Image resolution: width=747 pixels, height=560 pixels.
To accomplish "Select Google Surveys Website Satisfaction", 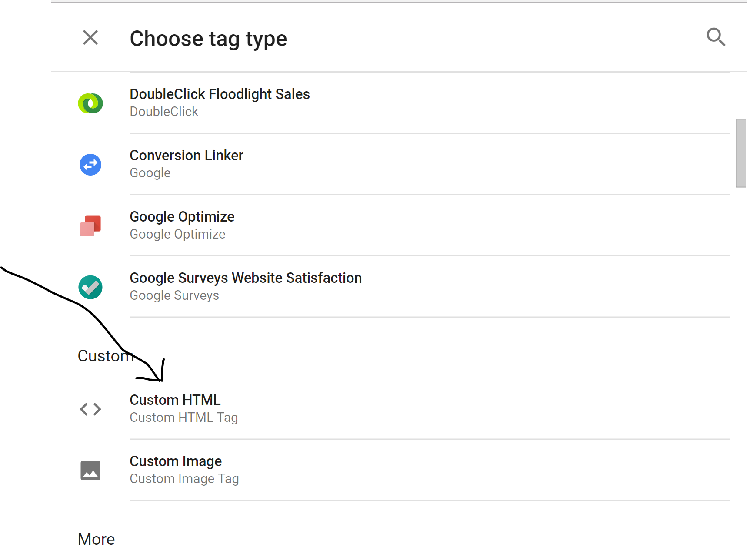I will [x=246, y=278].
